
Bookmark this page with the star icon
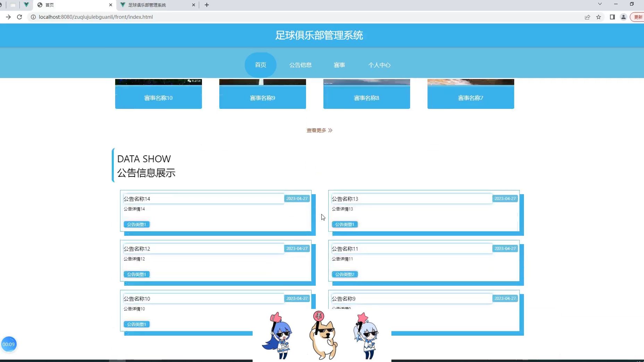click(599, 17)
